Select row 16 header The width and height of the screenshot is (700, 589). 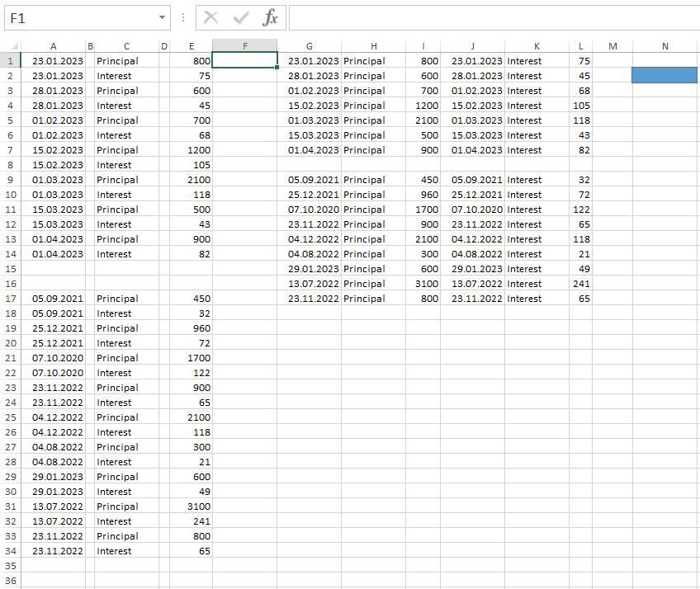pos(10,283)
